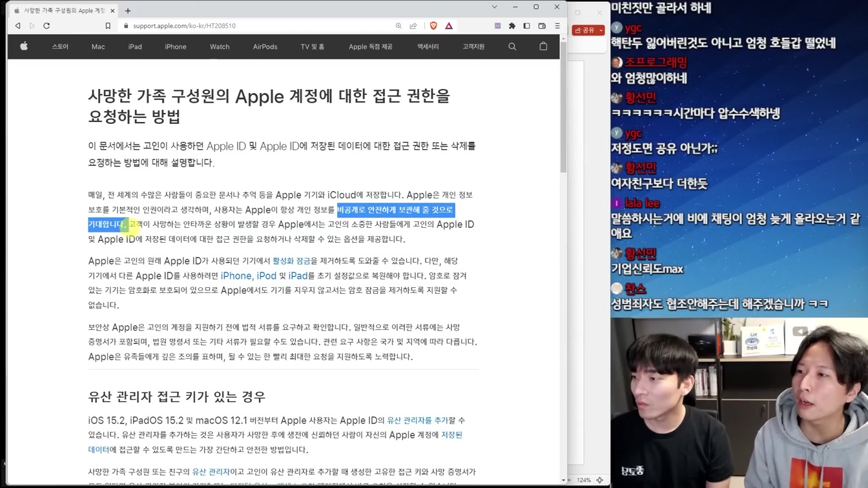Open the TV 및 홈 navigation item
Image resolution: width=868 pixels, height=488 pixels.
313,46
